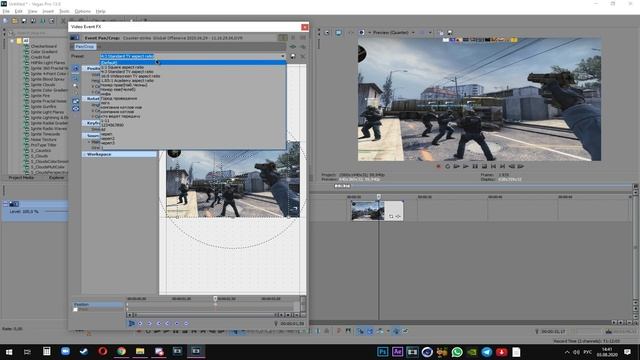This screenshot has height=360, width=640.
Task: Click the video clip thumbnail on timeline
Action: [x=367, y=211]
